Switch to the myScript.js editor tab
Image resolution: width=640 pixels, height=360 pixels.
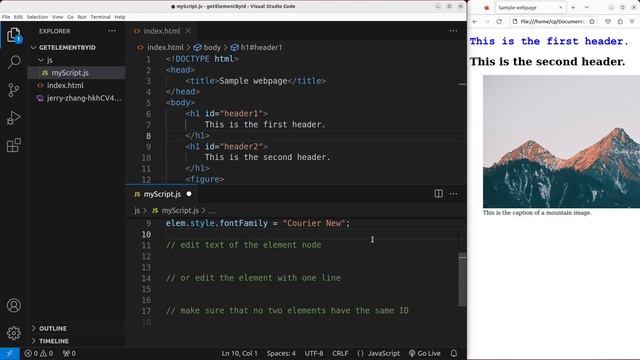162,194
